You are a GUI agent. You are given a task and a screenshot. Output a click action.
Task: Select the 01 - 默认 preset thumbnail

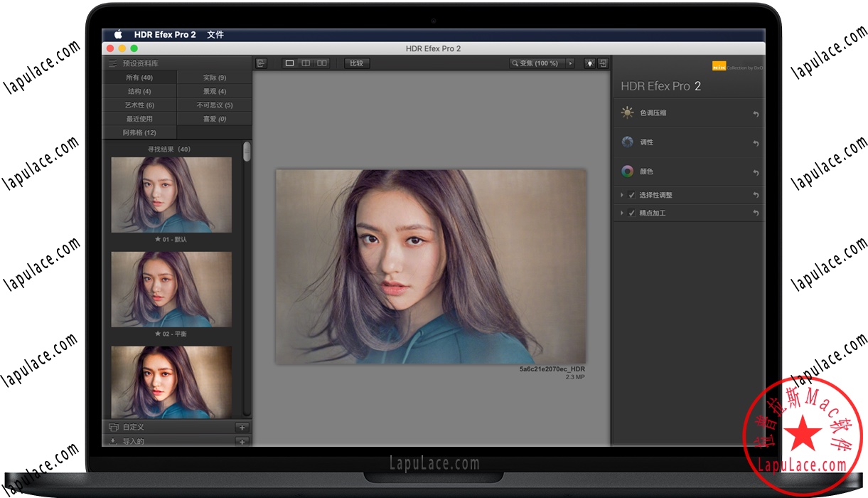[x=171, y=196]
